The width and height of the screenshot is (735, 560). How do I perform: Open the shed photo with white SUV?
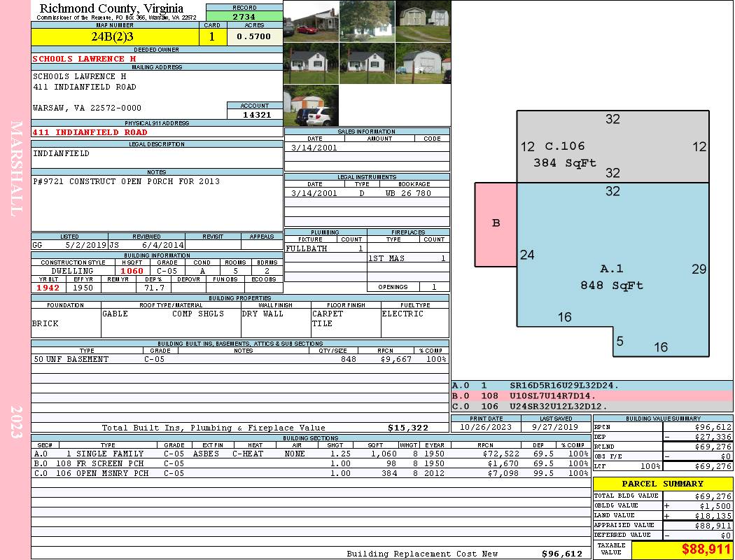point(311,106)
